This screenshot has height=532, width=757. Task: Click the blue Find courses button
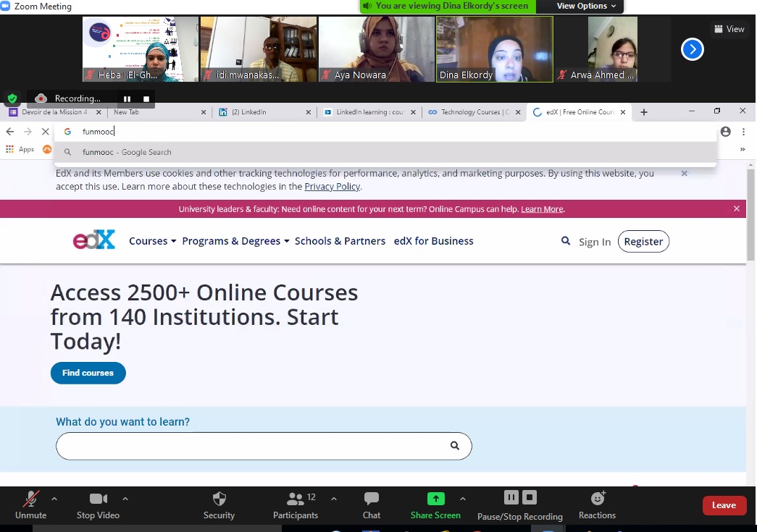coord(88,373)
